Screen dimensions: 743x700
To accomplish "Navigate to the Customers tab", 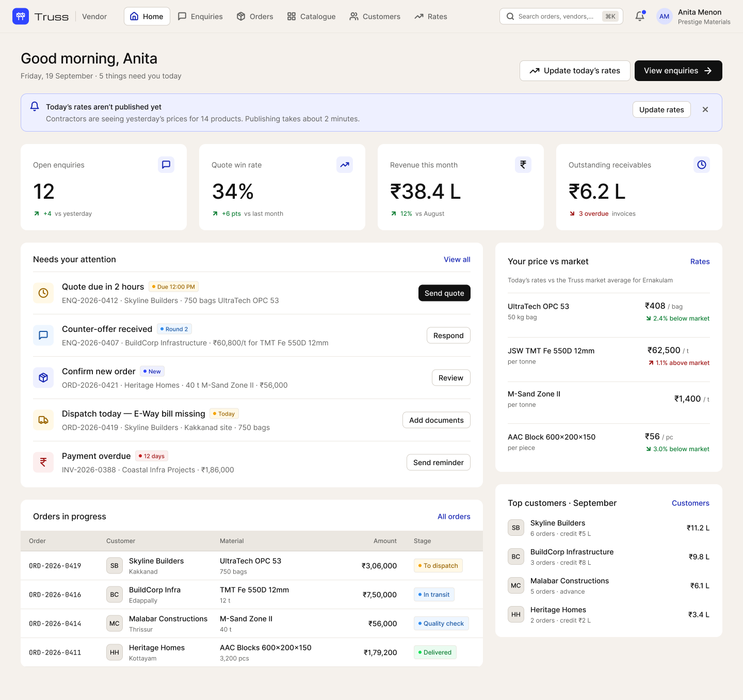I will pos(375,17).
